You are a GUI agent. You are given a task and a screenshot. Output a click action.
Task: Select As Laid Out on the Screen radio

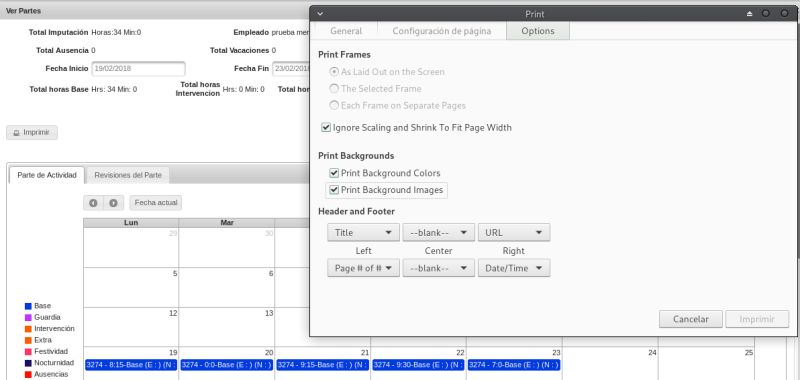pyautogui.click(x=334, y=72)
